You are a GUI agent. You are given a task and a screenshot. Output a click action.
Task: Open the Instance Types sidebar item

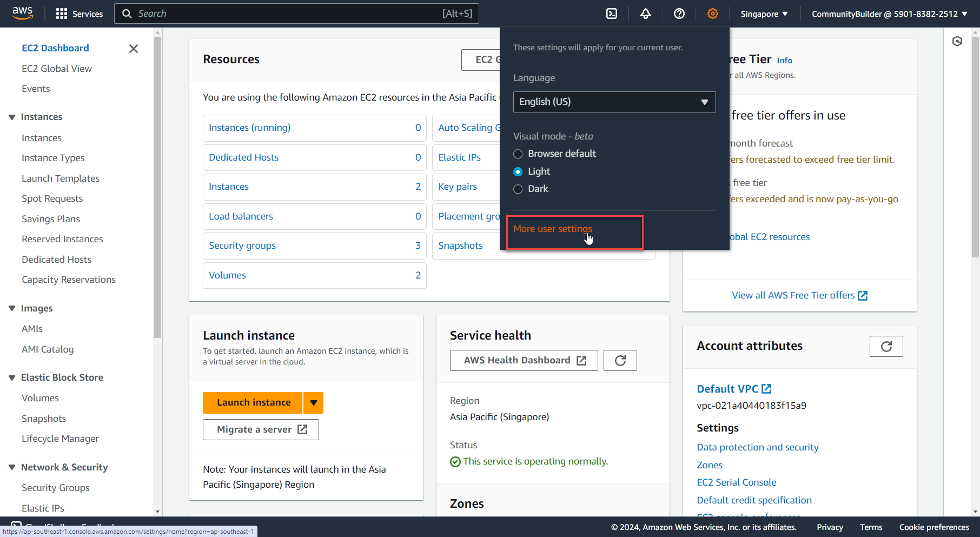click(53, 158)
